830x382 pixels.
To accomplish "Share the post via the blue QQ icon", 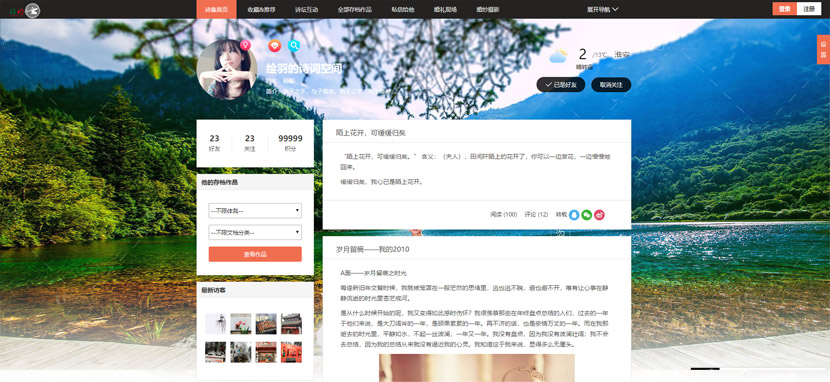I will 574,215.
